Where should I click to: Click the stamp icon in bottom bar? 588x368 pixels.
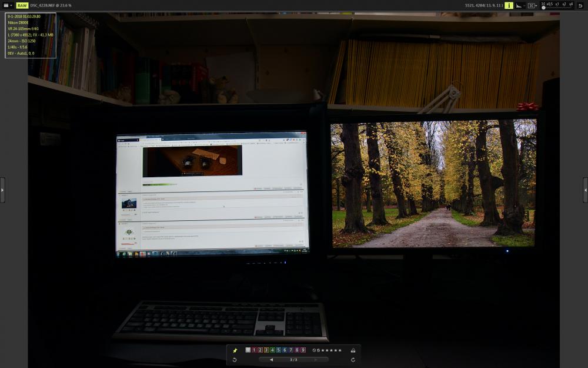[353, 350]
